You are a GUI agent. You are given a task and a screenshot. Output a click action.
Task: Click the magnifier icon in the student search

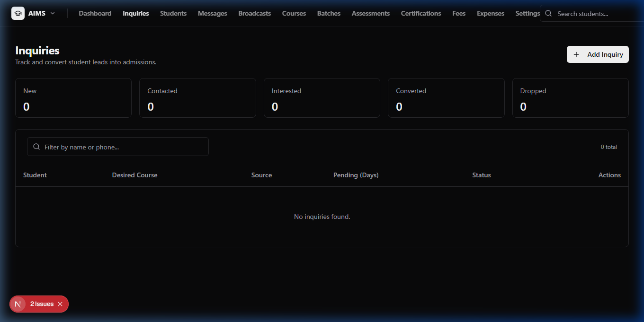[x=549, y=14]
